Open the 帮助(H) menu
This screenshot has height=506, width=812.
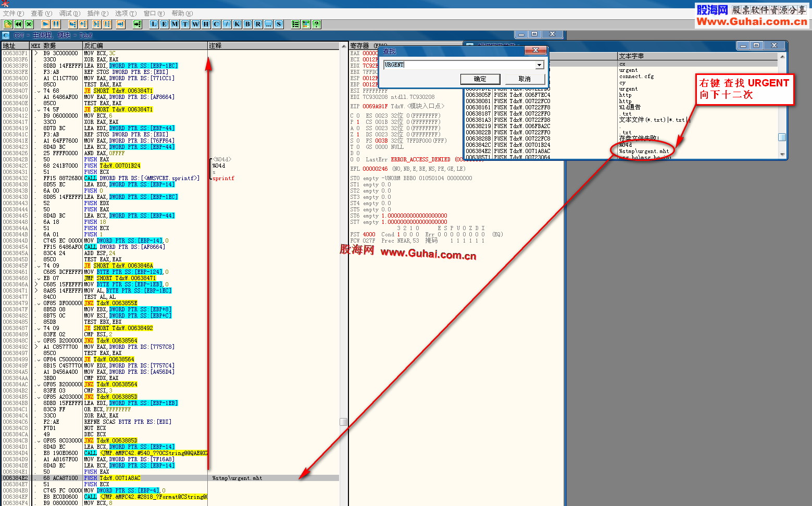(x=182, y=14)
